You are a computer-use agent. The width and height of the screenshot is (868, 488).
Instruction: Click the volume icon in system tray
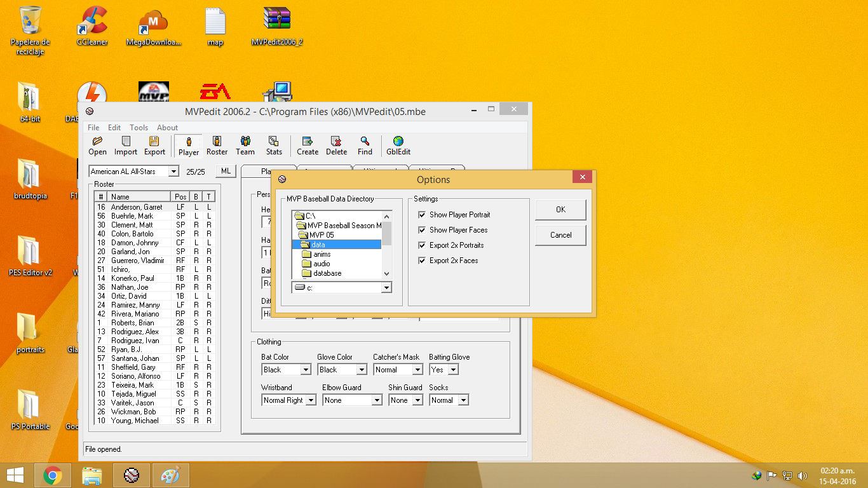point(803,475)
